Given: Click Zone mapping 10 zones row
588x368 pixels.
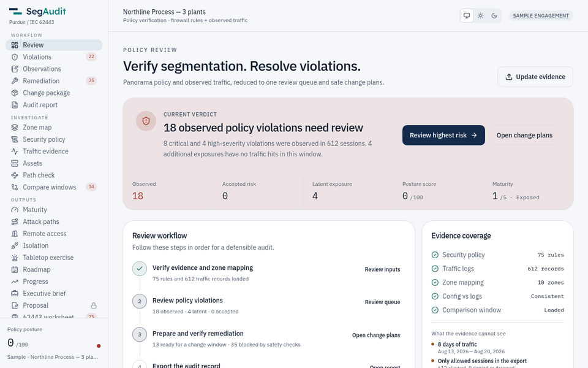Looking at the screenshot, I should 497,283.
